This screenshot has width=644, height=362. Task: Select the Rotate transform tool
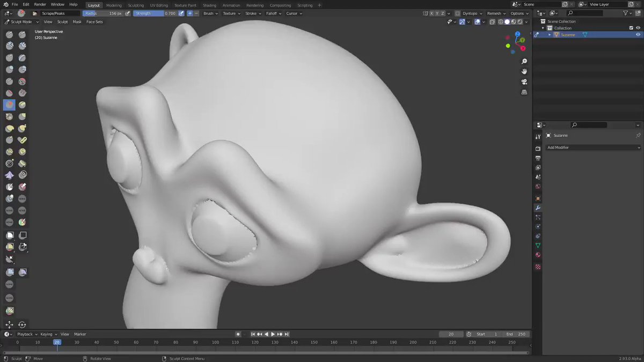23,324
